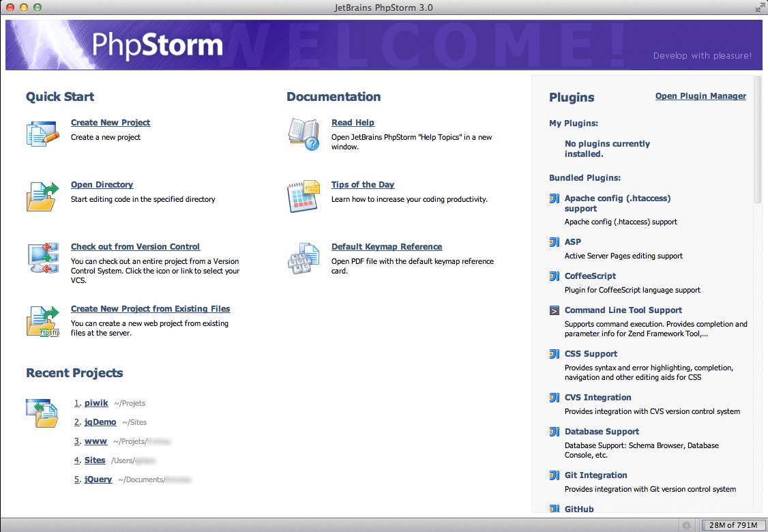Click the Create New Project icon
Viewport: 768px width, 532px height.
coord(42,133)
